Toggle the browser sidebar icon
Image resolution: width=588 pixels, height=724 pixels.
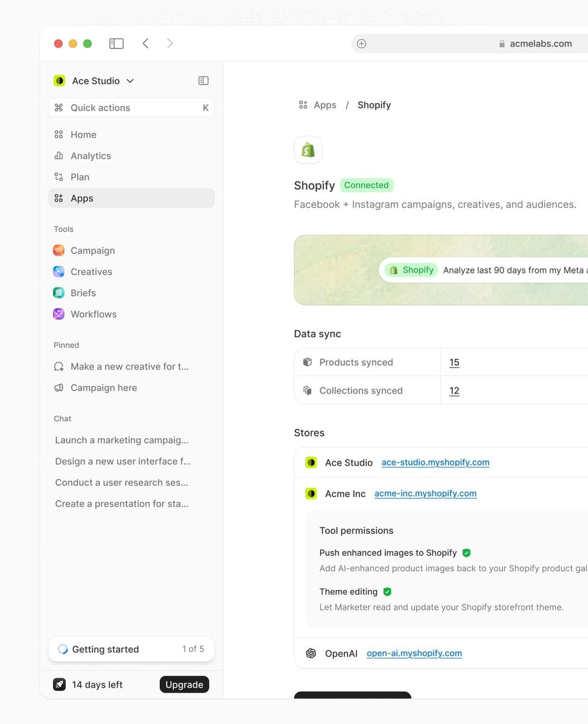[116, 43]
